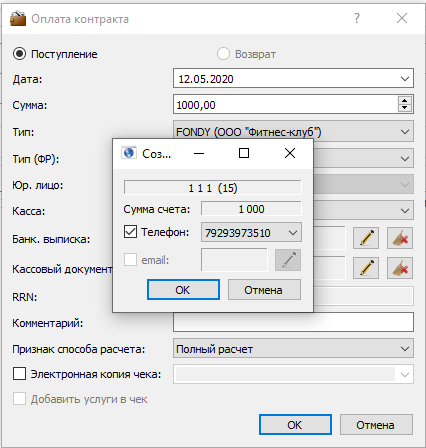Edit cash document with pencil icon

366,268
